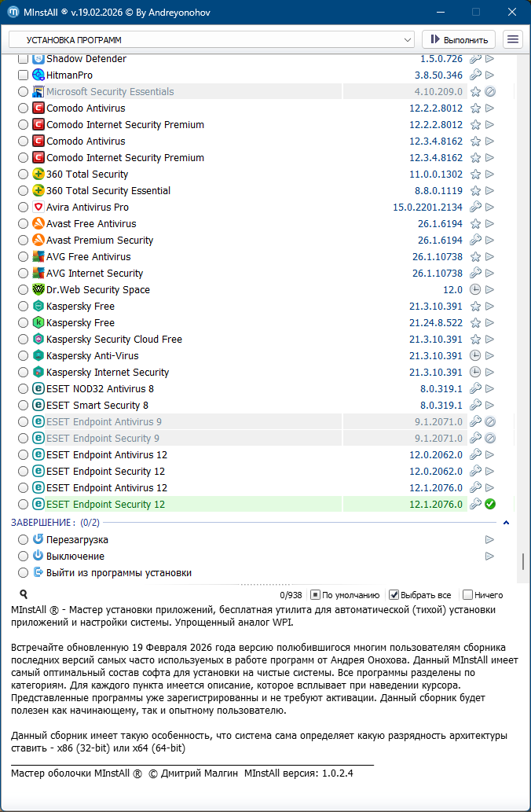Screen dimensions: 531x812
Task: Open the hamburger menu button
Action: click(513, 39)
